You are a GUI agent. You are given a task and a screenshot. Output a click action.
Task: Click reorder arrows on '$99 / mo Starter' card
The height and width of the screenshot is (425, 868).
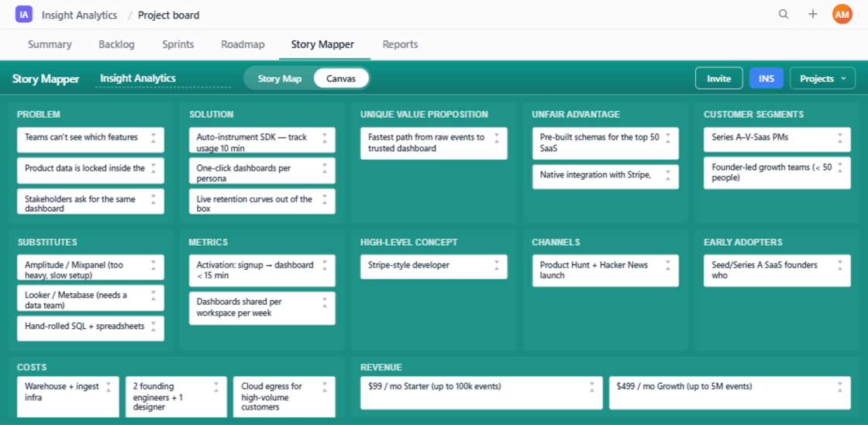pos(592,387)
